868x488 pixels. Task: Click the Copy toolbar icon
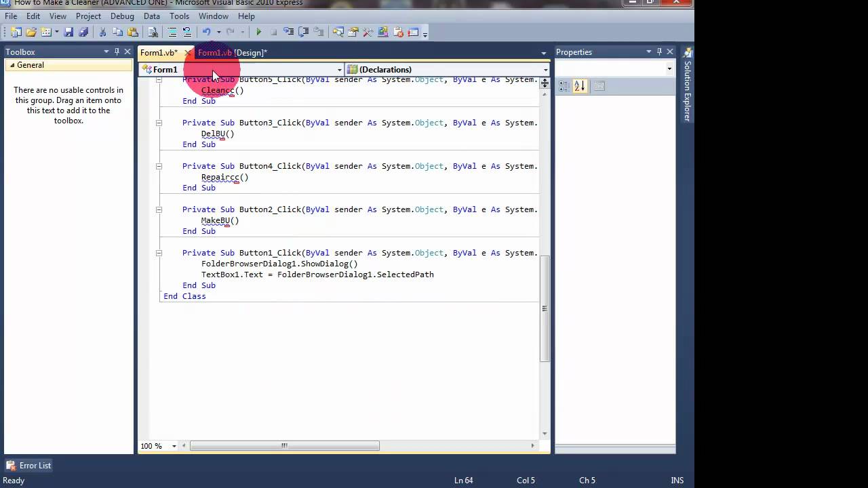click(117, 32)
